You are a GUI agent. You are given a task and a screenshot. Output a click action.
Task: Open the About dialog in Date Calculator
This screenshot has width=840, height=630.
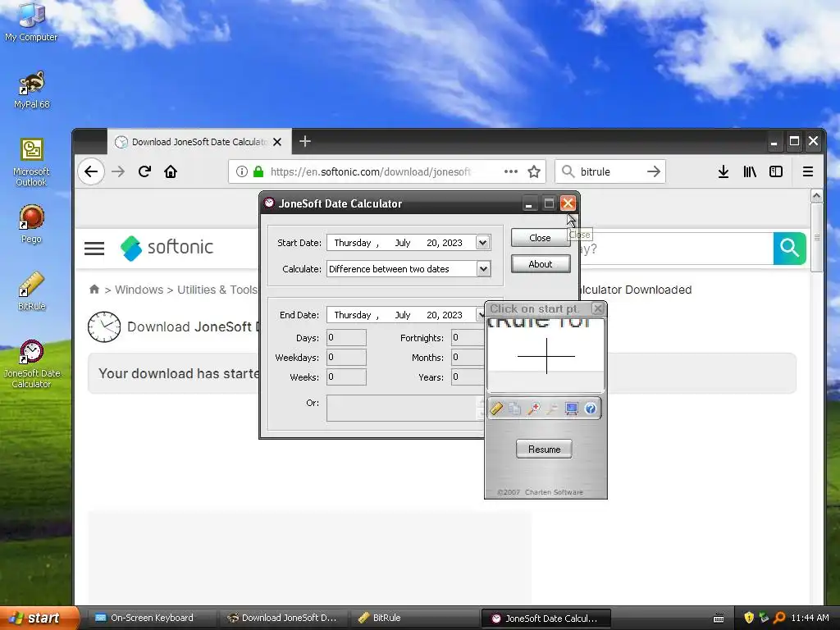pos(540,264)
